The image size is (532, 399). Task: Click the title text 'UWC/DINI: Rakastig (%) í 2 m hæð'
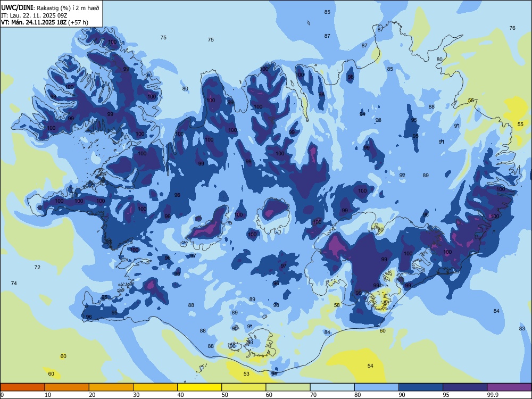pyautogui.click(x=50, y=7)
